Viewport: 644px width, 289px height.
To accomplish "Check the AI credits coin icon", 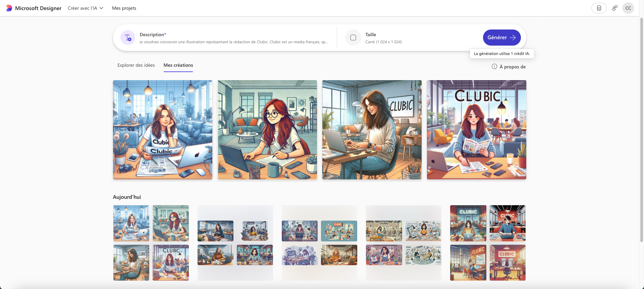I will (x=599, y=8).
